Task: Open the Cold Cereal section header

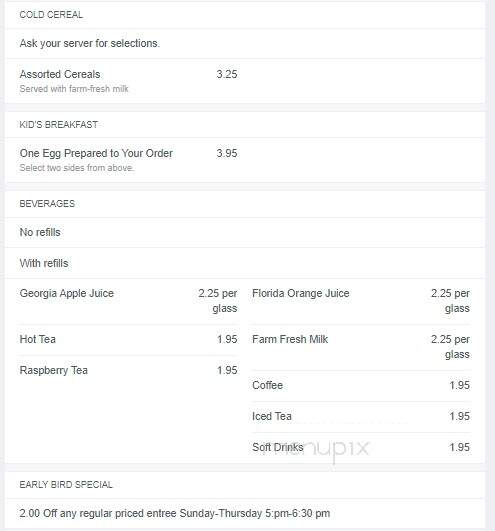Action: [x=51, y=15]
